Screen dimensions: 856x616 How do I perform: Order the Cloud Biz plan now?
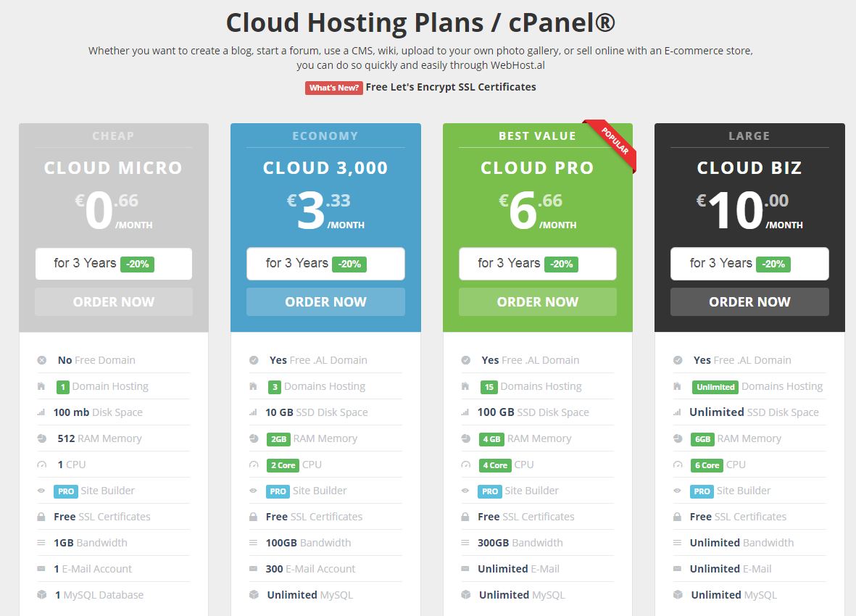tap(749, 301)
